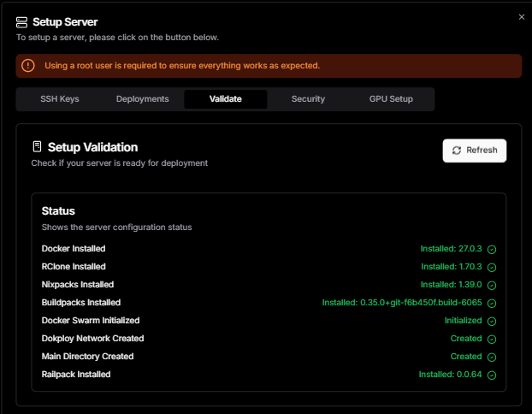Viewport: 532px width, 414px height.
Task: Click the checkmark icon for Nixpacks Installed
Action: [x=492, y=285]
